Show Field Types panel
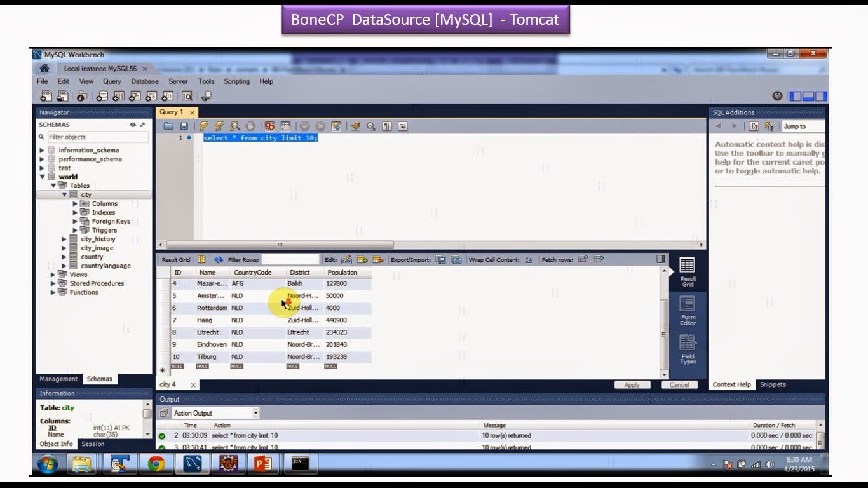 (688, 349)
